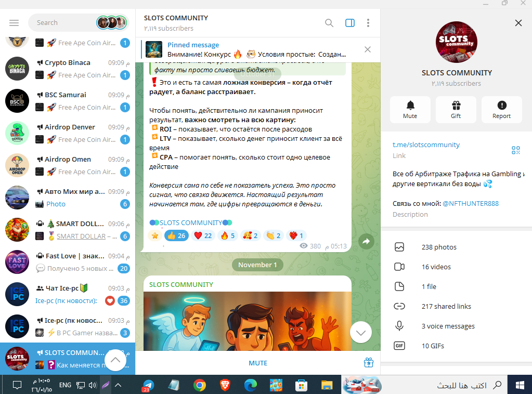
Task: Click the shared links chain icon
Action: point(399,306)
